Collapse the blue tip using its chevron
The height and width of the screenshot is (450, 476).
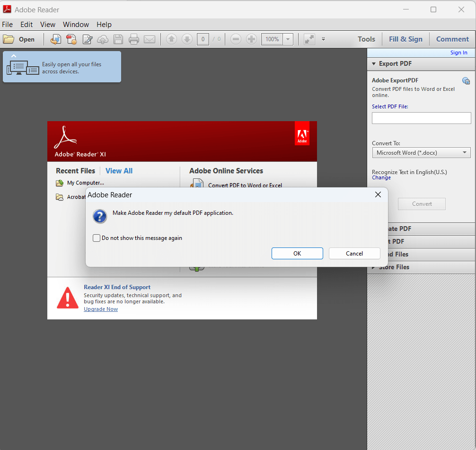click(x=14, y=56)
